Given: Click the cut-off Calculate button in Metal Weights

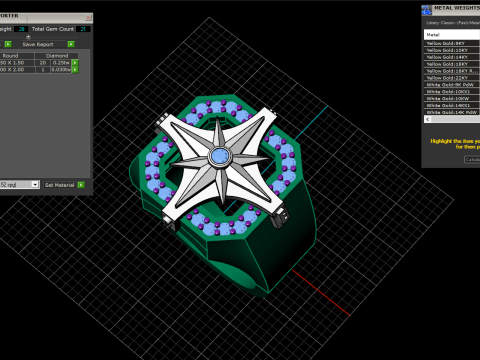Looking at the screenshot, I should click(472, 160).
